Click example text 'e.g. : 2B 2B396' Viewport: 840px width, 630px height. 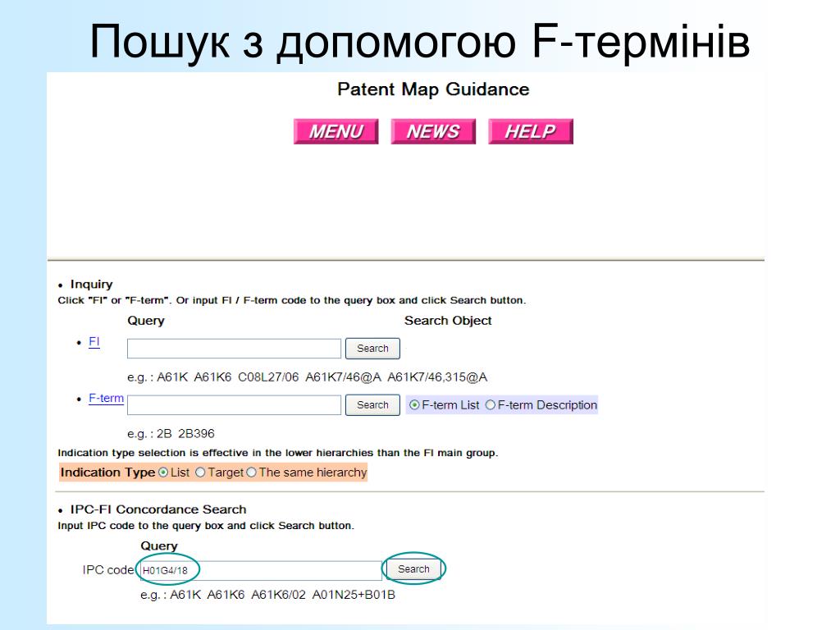171,433
